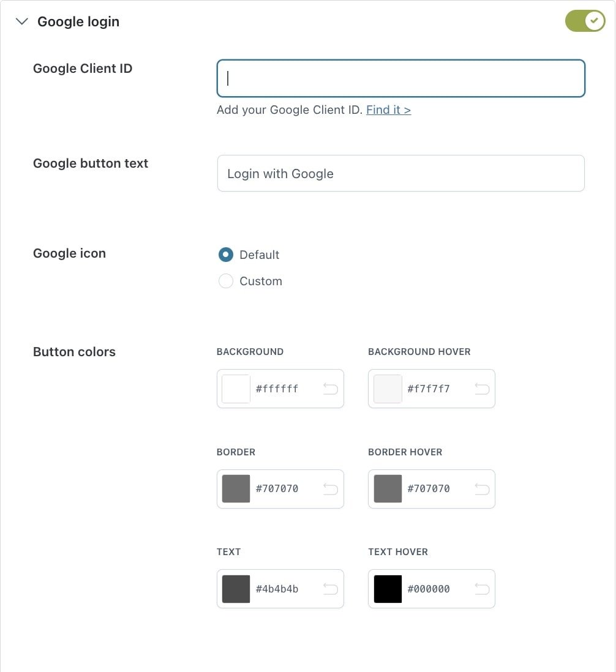This screenshot has width=616, height=672.
Task: Focus the Google button text field
Action: [x=401, y=173]
